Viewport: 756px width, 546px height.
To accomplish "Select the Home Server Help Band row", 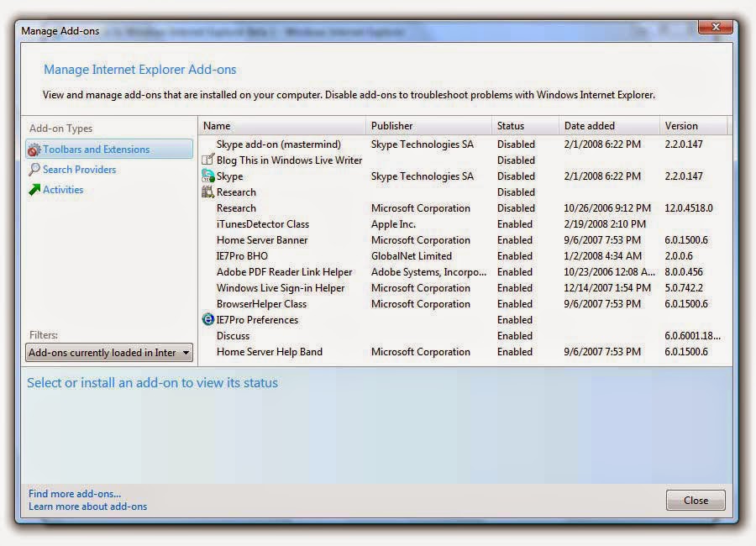I will pyautogui.click(x=463, y=351).
